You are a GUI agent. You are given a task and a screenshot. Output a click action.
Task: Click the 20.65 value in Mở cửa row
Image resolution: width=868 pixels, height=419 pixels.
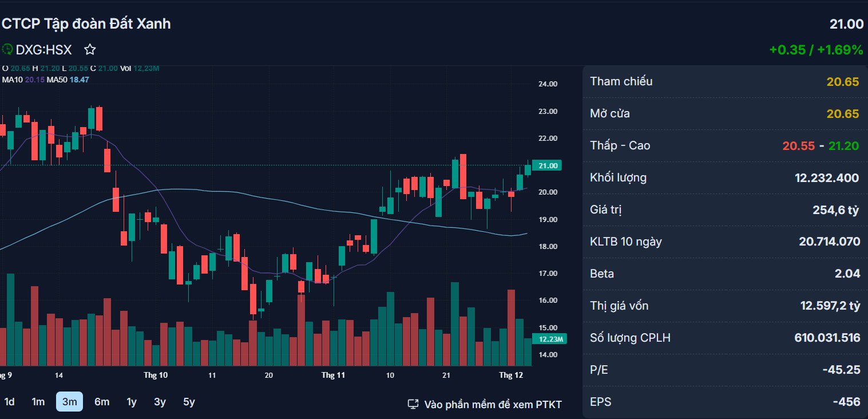pyautogui.click(x=843, y=114)
